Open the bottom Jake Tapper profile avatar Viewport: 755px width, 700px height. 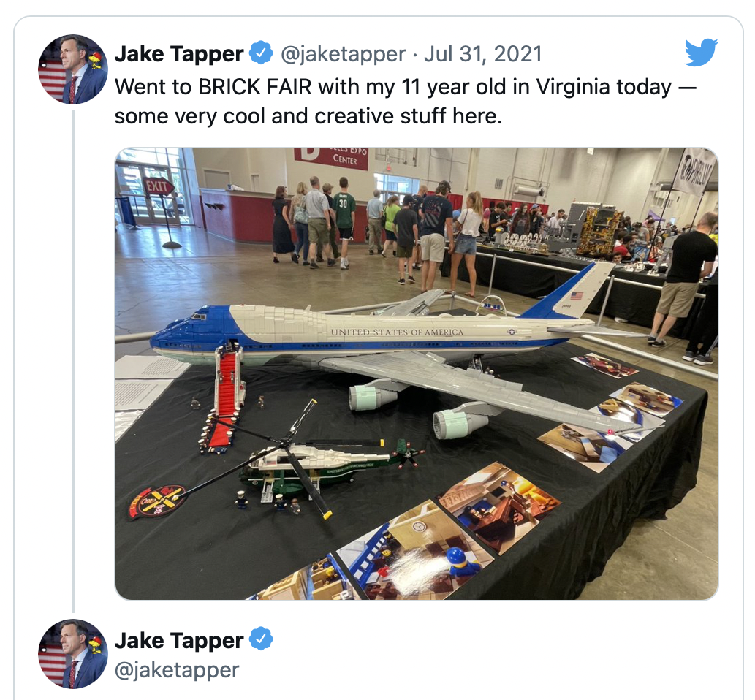click(73, 654)
